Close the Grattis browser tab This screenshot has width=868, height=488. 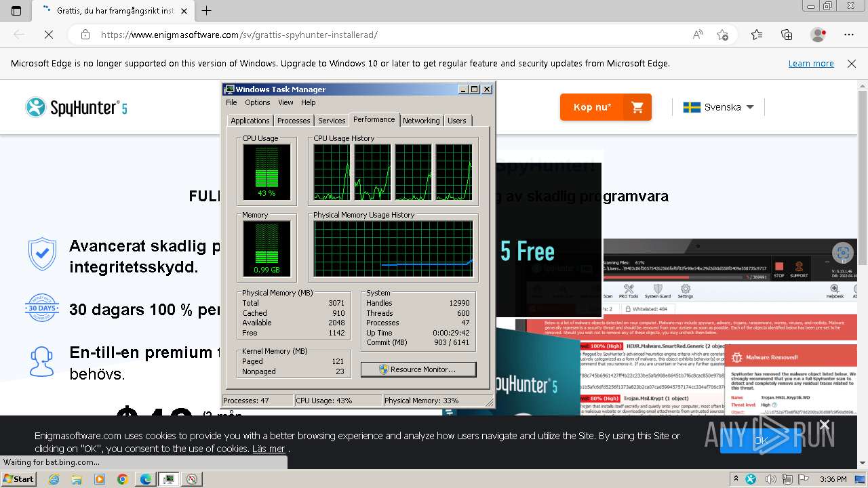pyautogui.click(x=183, y=11)
